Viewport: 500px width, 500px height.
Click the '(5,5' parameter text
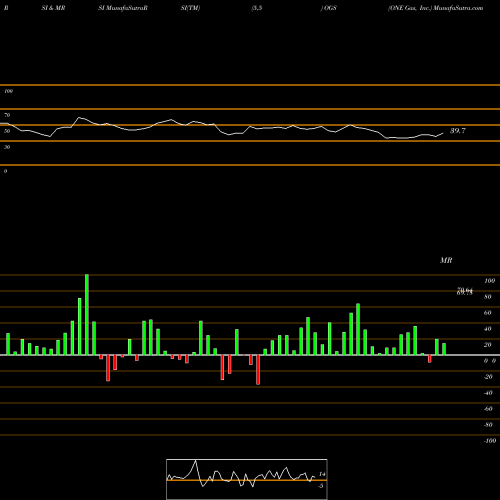point(257,8)
